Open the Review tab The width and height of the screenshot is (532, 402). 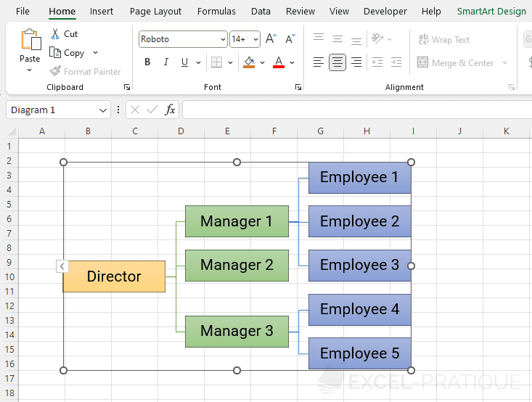pos(300,11)
